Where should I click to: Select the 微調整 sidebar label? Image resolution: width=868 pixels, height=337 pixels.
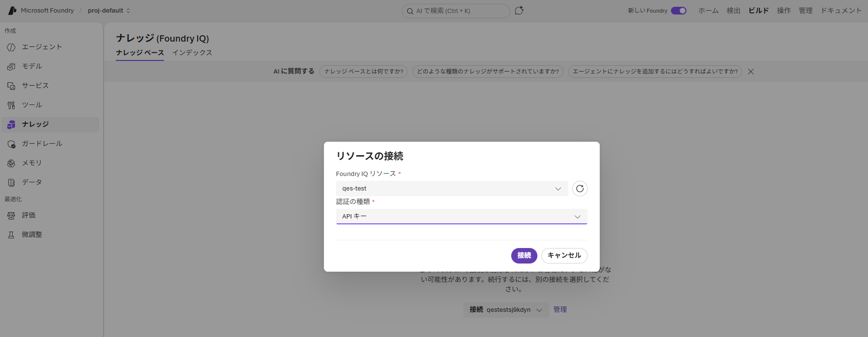click(32, 234)
